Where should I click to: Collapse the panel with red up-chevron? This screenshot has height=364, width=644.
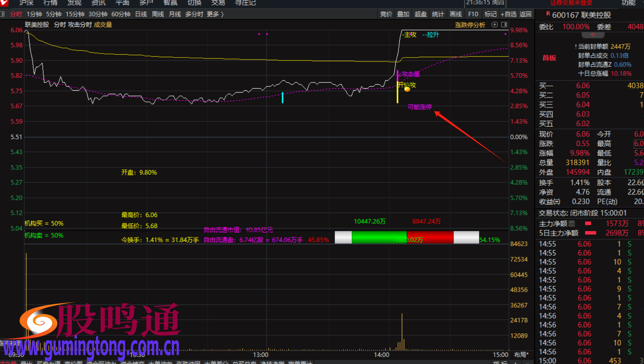[592, 35]
